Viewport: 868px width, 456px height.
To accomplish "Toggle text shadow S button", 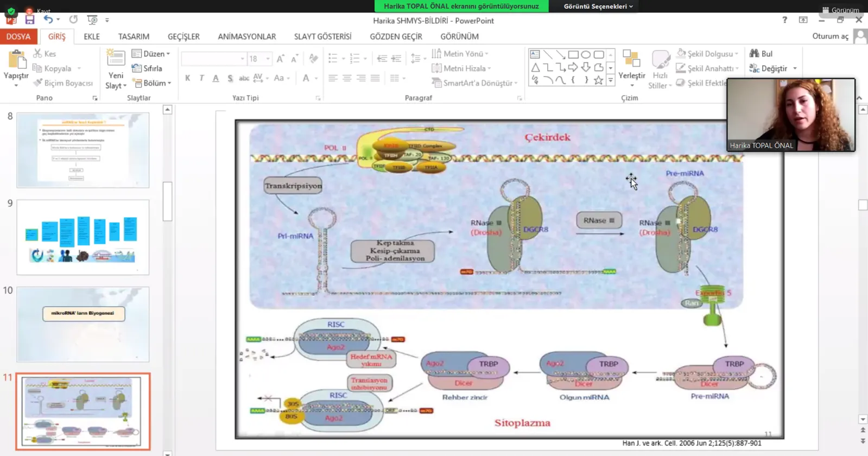I will pyautogui.click(x=230, y=78).
